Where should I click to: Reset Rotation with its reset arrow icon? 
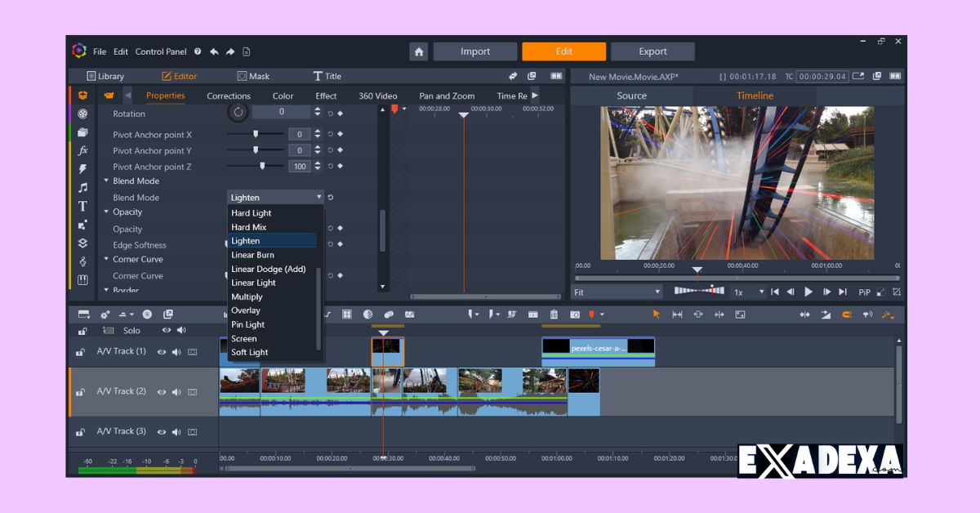330,113
